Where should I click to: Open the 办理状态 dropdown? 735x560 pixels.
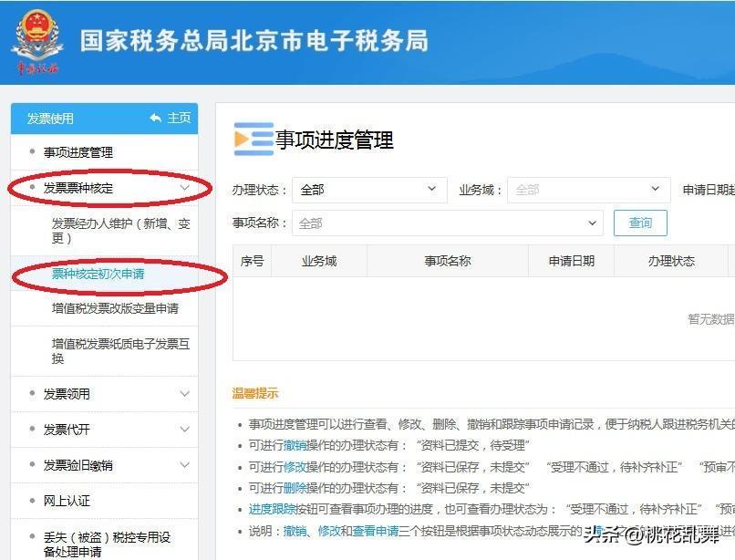368,190
